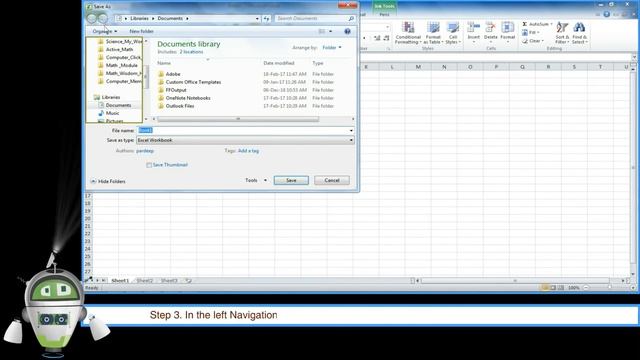The height and width of the screenshot is (360, 640).
Task: Select Libraries in the navigation pane
Action: 111,97
